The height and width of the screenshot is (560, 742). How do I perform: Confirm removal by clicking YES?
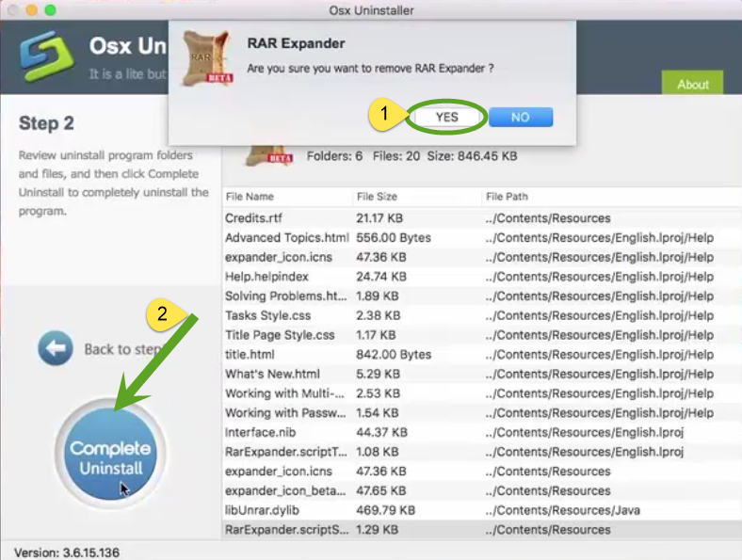coord(446,117)
